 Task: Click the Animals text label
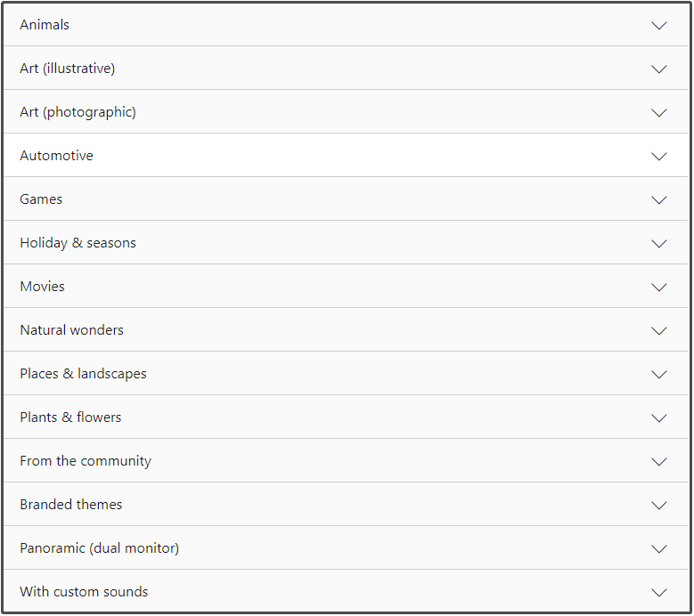click(45, 25)
